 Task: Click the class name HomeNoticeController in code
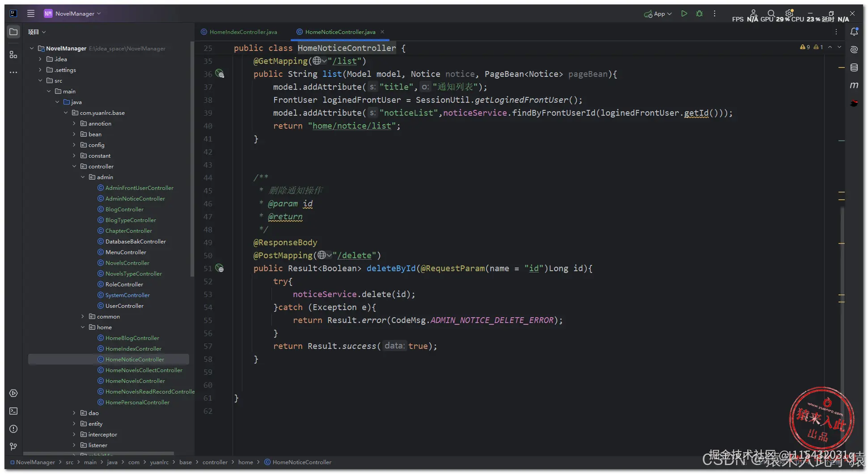[x=347, y=48]
